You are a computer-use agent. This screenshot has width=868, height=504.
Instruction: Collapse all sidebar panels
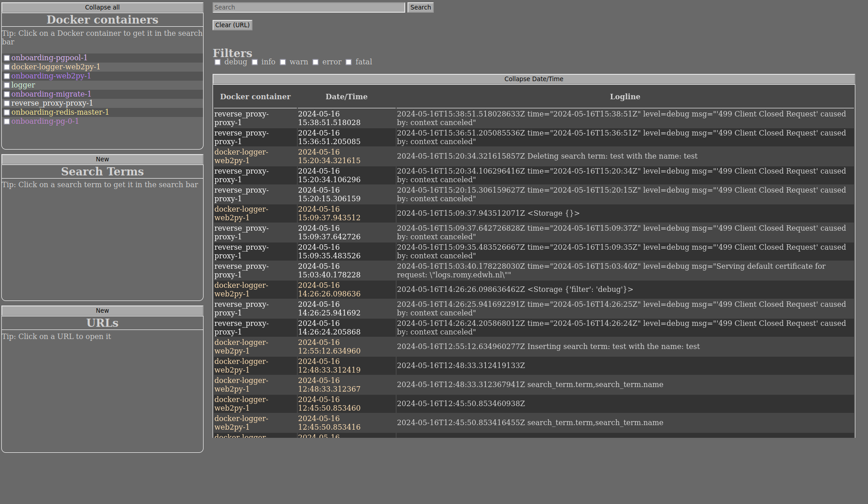click(102, 7)
